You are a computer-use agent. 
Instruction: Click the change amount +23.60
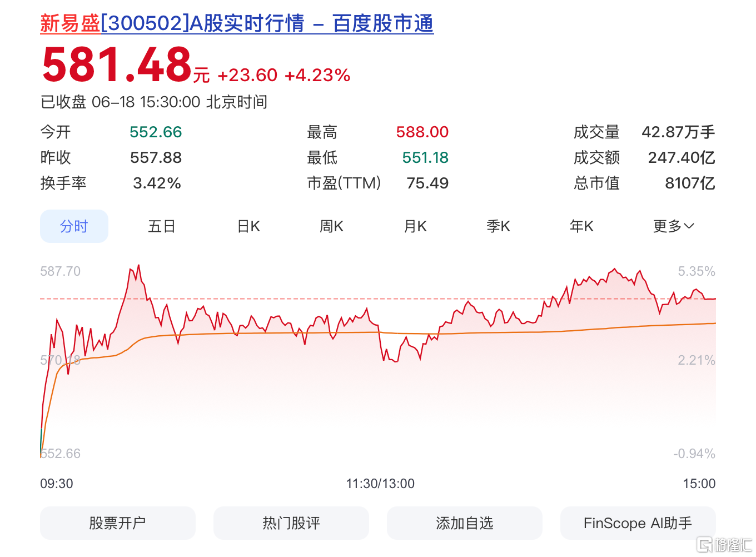(x=247, y=75)
